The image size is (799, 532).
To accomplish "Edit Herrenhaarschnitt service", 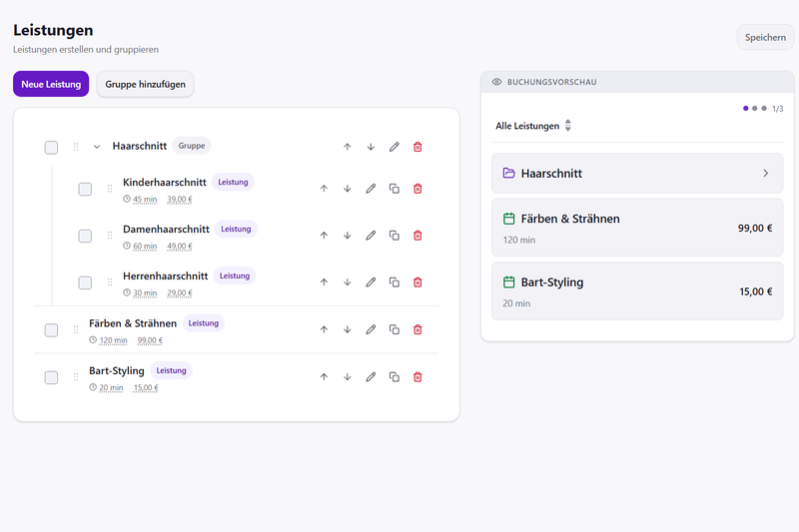I will [x=371, y=282].
